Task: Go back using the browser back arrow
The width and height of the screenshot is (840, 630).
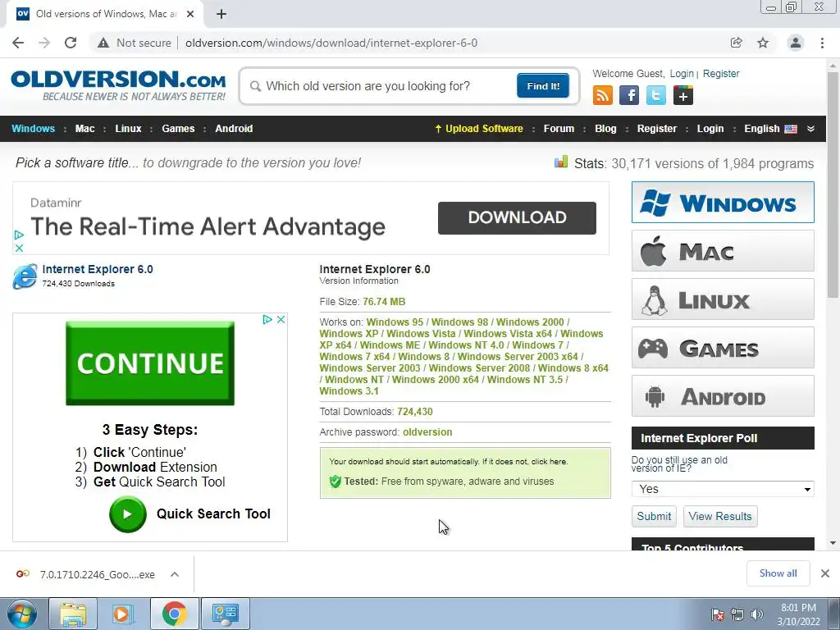Action: pyautogui.click(x=18, y=43)
